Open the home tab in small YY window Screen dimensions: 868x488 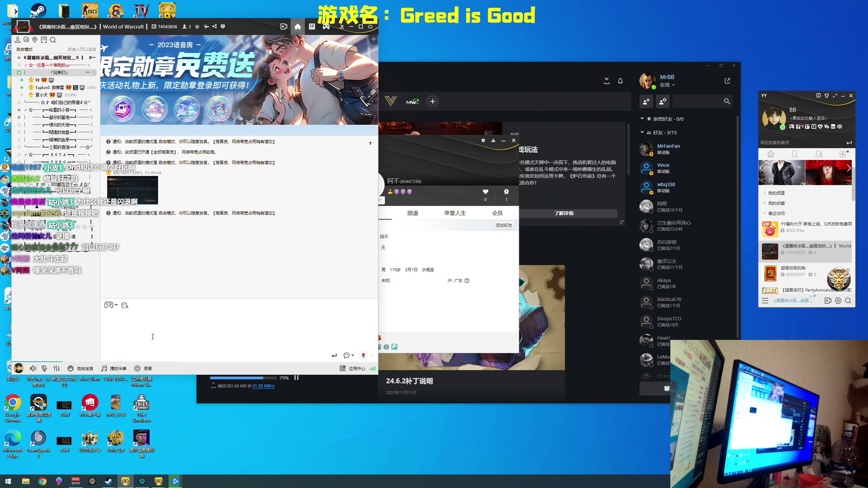coord(771,154)
